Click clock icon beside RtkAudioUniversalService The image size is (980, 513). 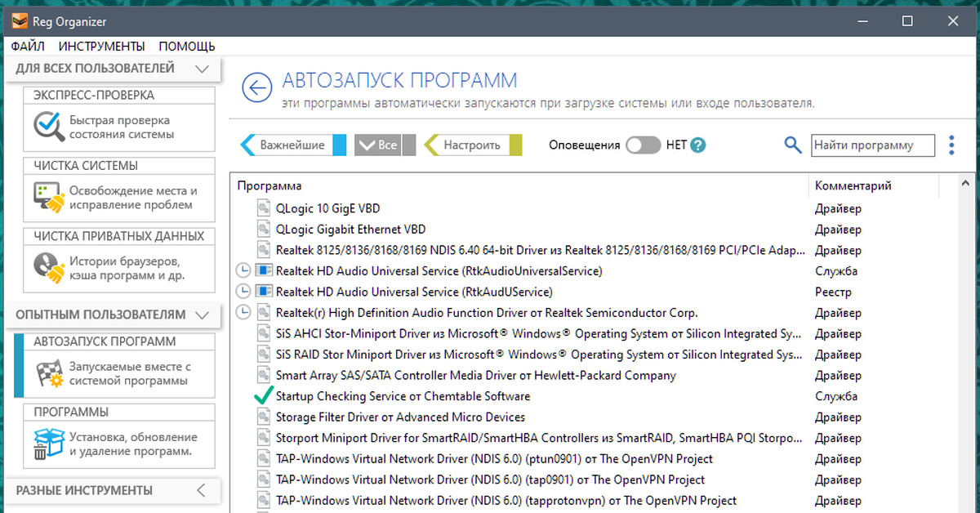pyautogui.click(x=243, y=270)
